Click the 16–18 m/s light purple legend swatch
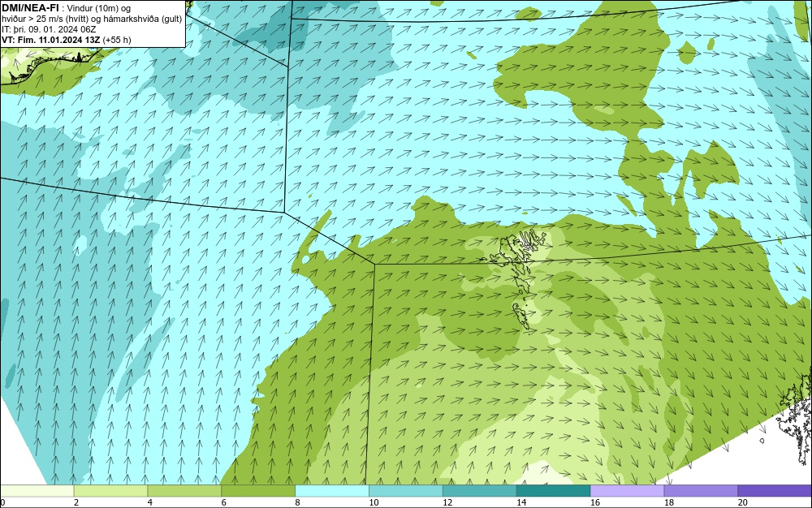812x508 pixels. click(627, 490)
